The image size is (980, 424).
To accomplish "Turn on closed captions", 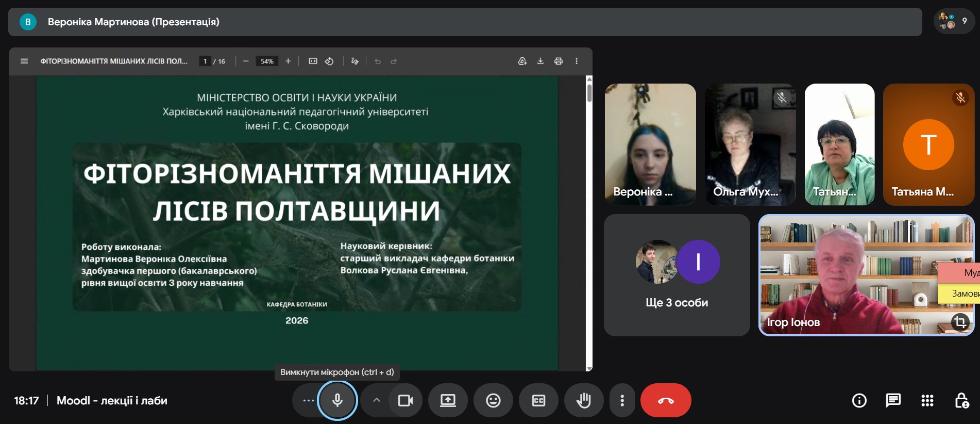I will click(x=538, y=400).
